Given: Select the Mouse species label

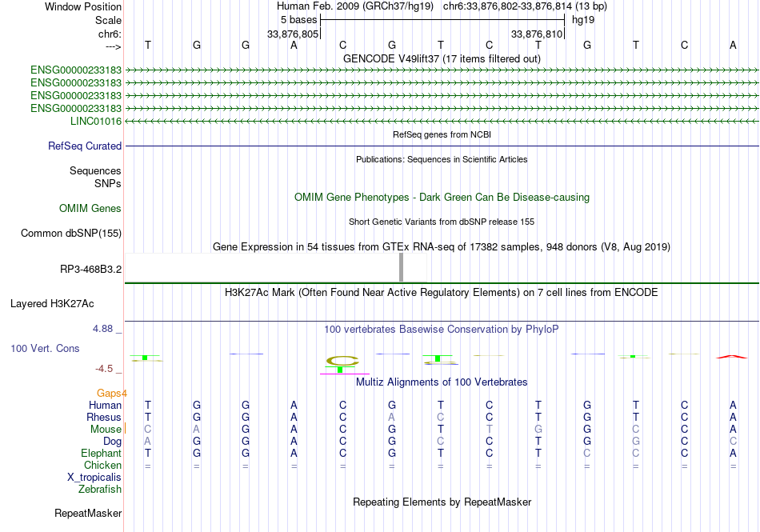Looking at the screenshot, I should (106, 430).
